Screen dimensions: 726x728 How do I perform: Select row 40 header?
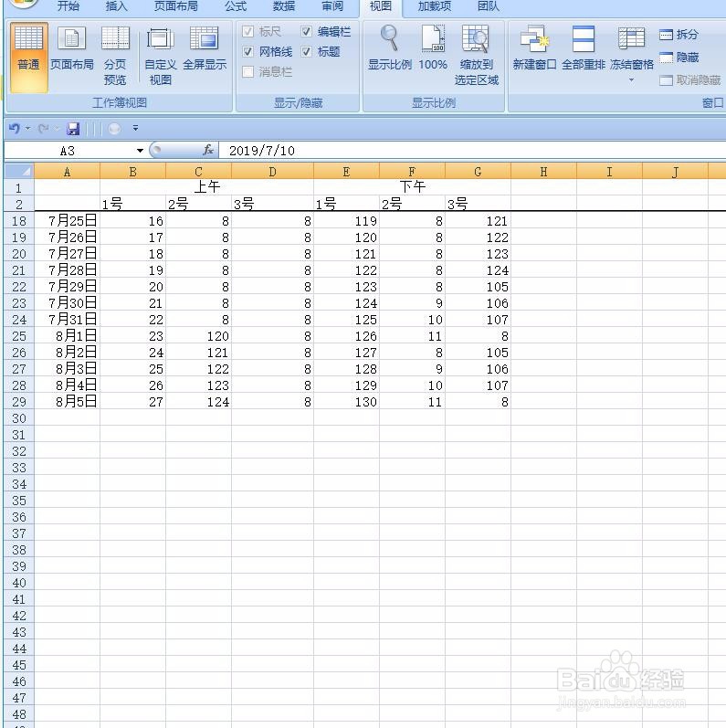[x=19, y=583]
